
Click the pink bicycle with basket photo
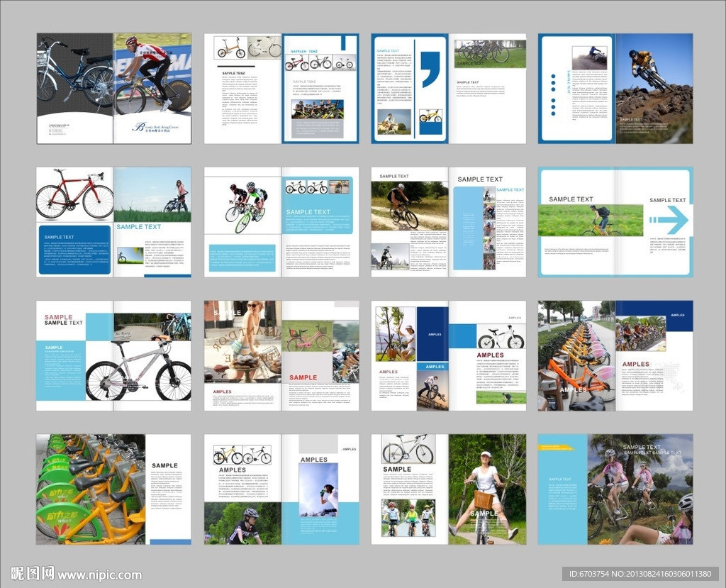coord(308,338)
